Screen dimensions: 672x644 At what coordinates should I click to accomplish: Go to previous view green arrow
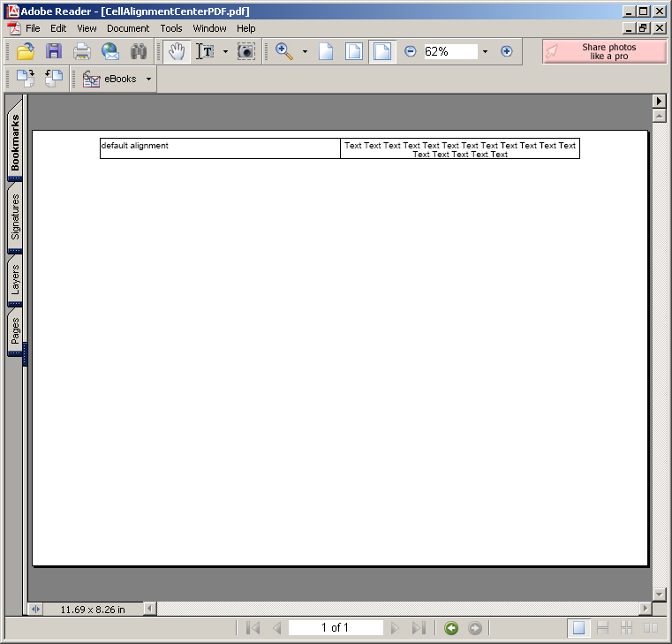pos(451,628)
